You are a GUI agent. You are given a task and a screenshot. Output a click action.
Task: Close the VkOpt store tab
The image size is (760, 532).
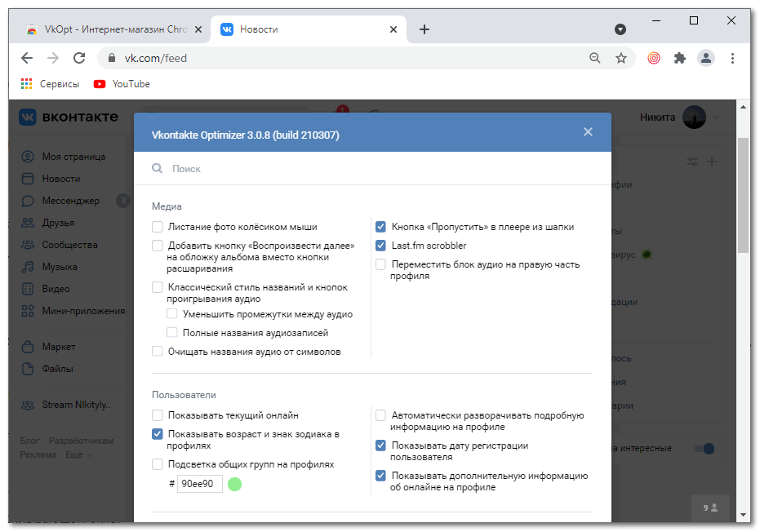[198, 29]
